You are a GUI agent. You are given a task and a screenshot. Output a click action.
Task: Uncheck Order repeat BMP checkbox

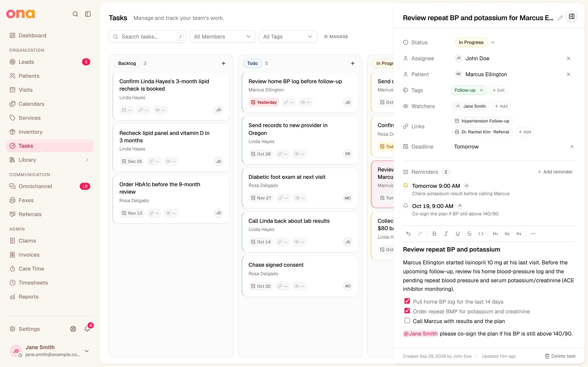pyautogui.click(x=407, y=311)
